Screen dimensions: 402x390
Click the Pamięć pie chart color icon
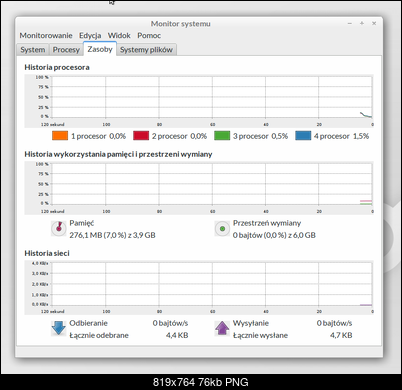click(59, 229)
